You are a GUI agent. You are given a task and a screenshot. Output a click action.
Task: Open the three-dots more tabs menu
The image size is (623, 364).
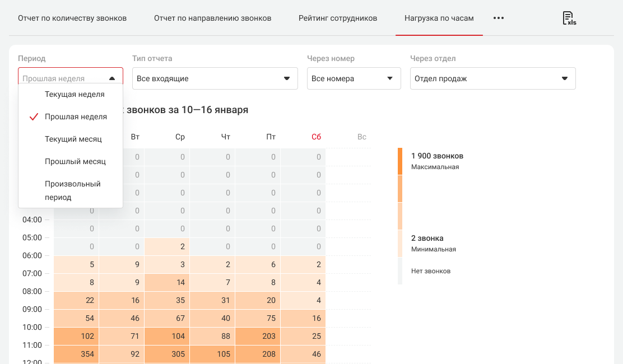pyautogui.click(x=499, y=18)
